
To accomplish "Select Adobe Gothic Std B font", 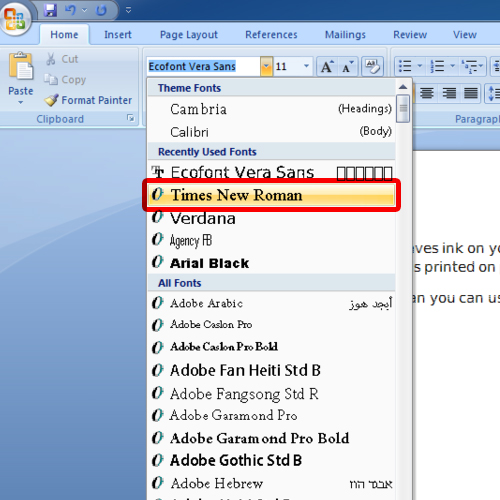I will [271, 460].
